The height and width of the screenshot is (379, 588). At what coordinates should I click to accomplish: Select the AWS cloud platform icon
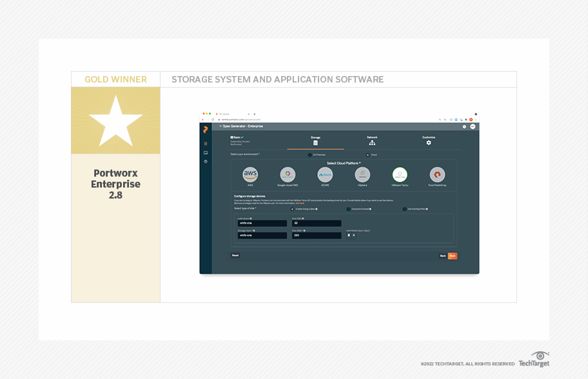point(250,175)
